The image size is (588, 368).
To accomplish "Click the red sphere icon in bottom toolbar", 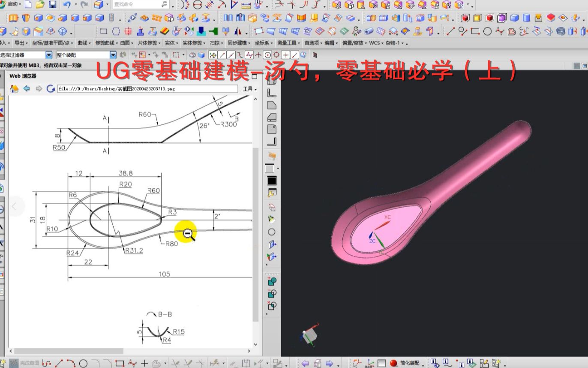I will [x=393, y=363].
